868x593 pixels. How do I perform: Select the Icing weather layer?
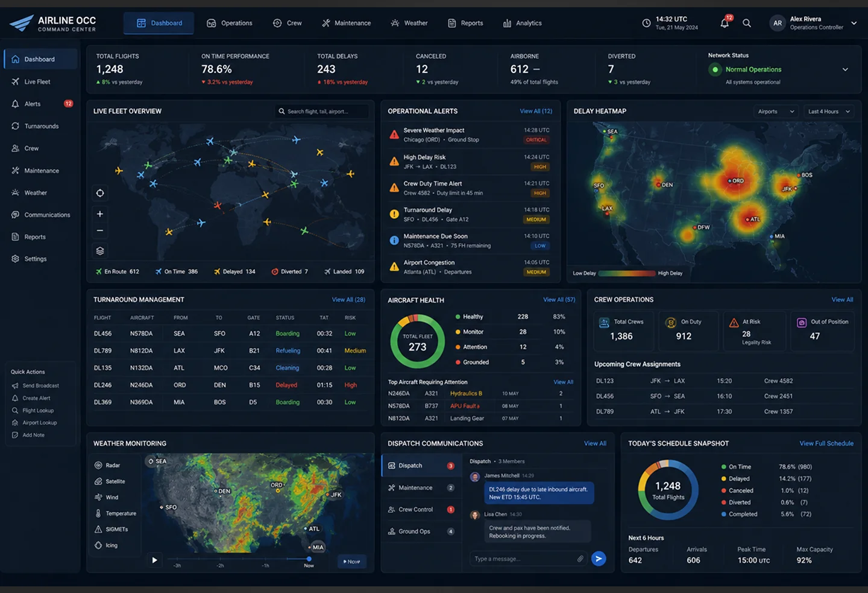106,545
